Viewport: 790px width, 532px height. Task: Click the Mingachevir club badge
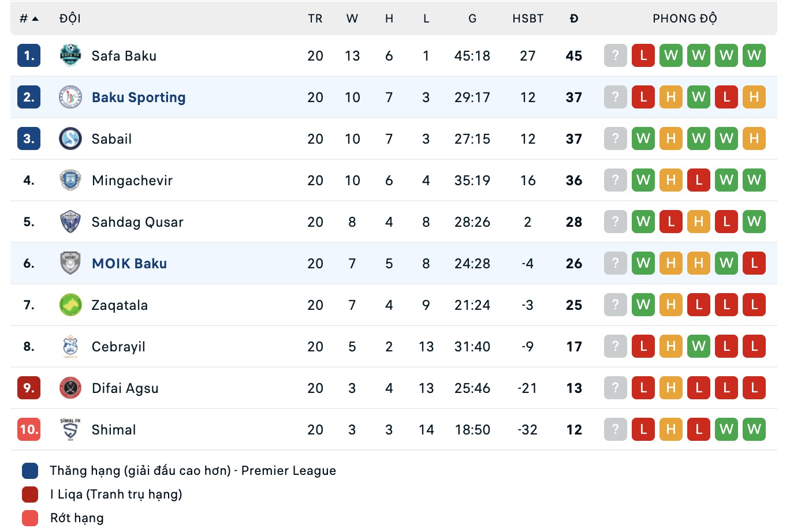70,181
